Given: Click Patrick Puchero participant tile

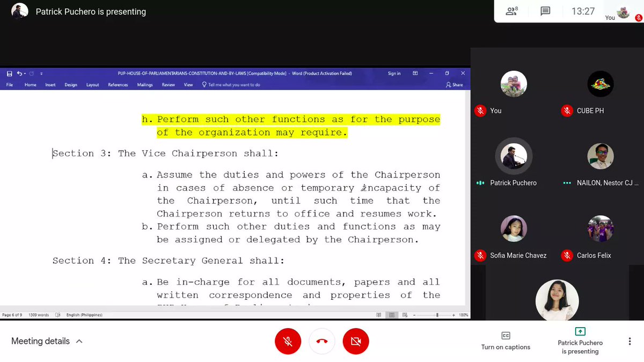Looking at the screenshot, I should [514, 156].
